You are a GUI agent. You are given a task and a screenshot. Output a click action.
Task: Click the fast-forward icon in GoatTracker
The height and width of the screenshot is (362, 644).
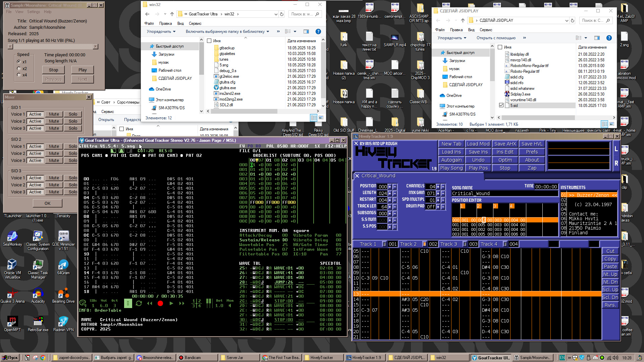point(182,303)
